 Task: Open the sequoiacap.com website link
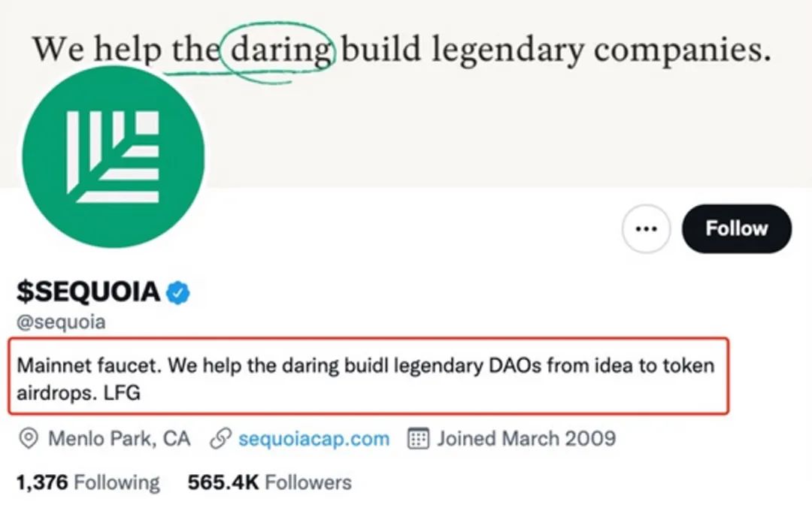(314, 439)
